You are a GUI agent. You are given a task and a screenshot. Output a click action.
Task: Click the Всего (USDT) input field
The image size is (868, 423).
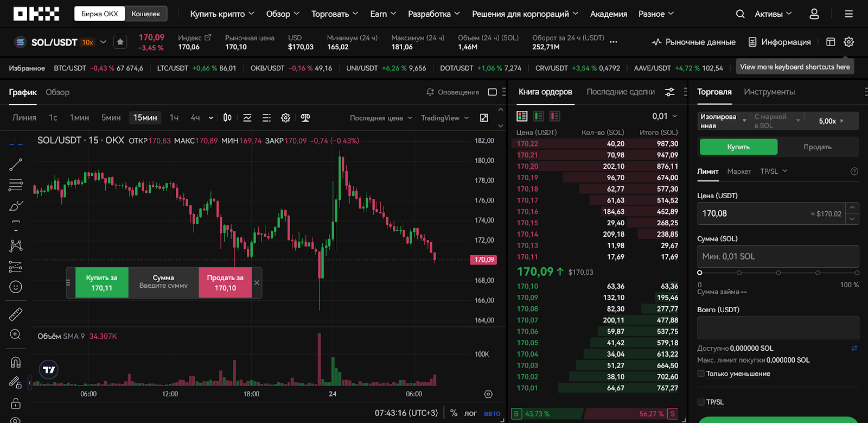778,328
